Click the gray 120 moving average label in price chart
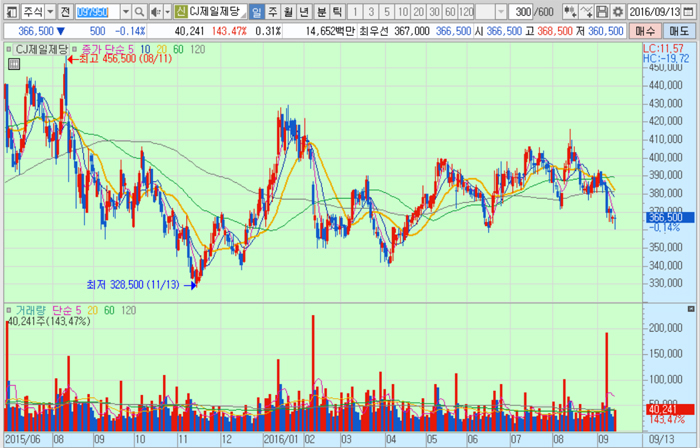Image resolution: width=700 pixels, height=448 pixels. click(x=198, y=50)
